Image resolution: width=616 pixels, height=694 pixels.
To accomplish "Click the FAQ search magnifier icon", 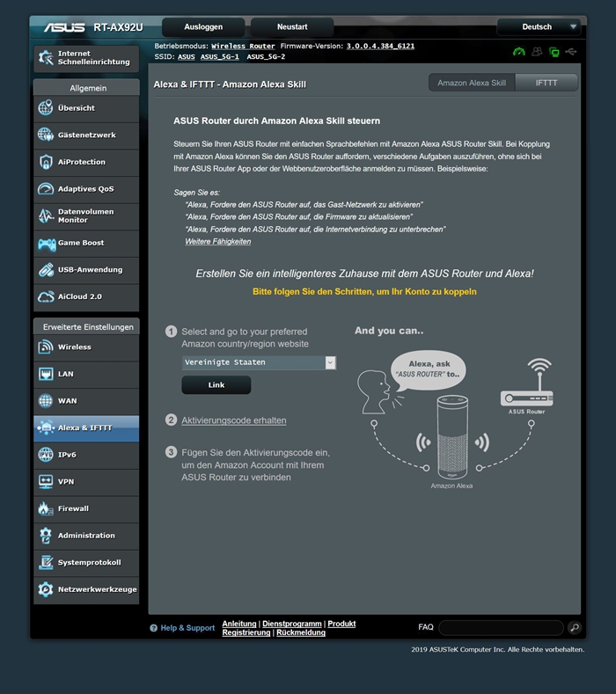I will click(x=575, y=627).
